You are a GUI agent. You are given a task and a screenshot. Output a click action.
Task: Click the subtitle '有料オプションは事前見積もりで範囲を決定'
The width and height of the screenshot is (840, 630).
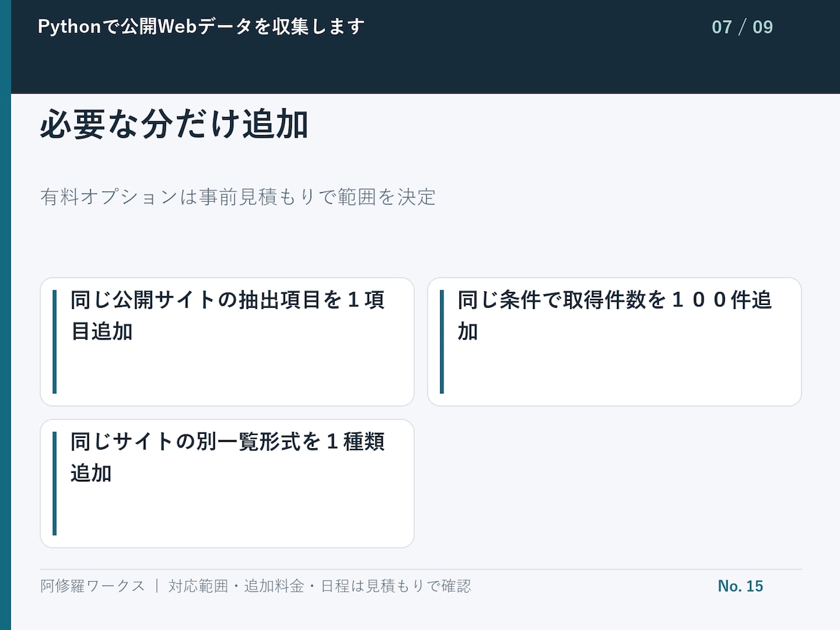click(238, 197)
